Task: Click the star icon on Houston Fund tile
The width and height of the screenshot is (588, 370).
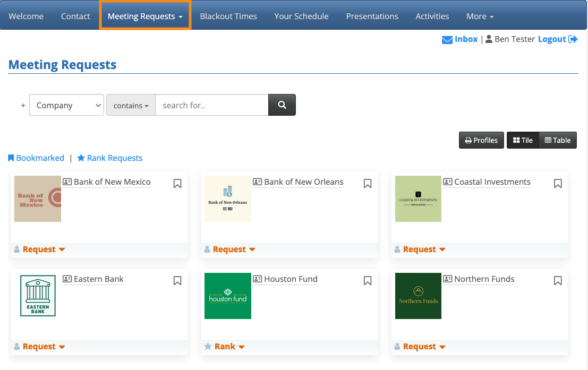Action: [208, 347]
